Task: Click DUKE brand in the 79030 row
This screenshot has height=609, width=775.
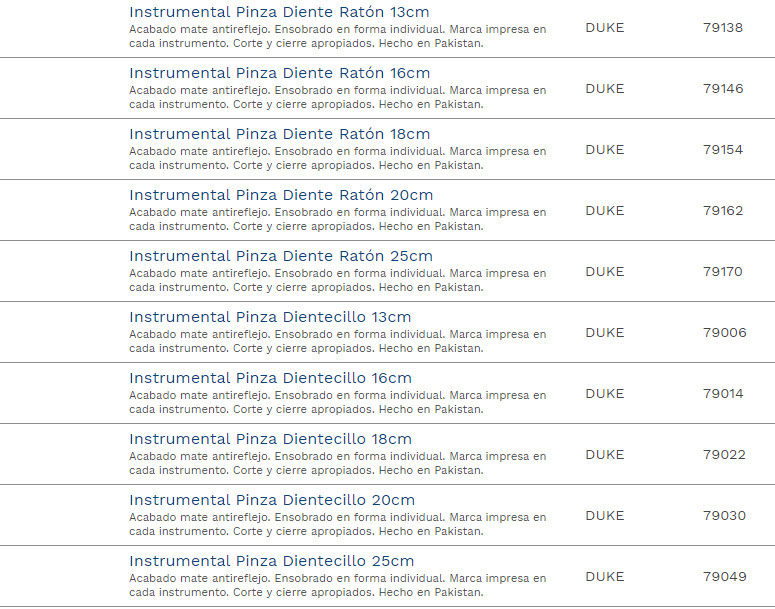Action: click(604, 516)
